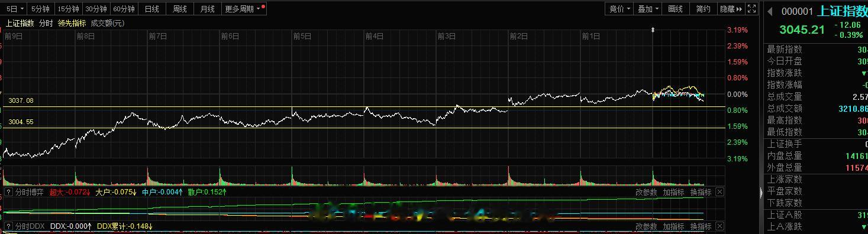Select the 周线 weekly chart tab
This screenshot has width=868, height=234.
pos(179,9)
